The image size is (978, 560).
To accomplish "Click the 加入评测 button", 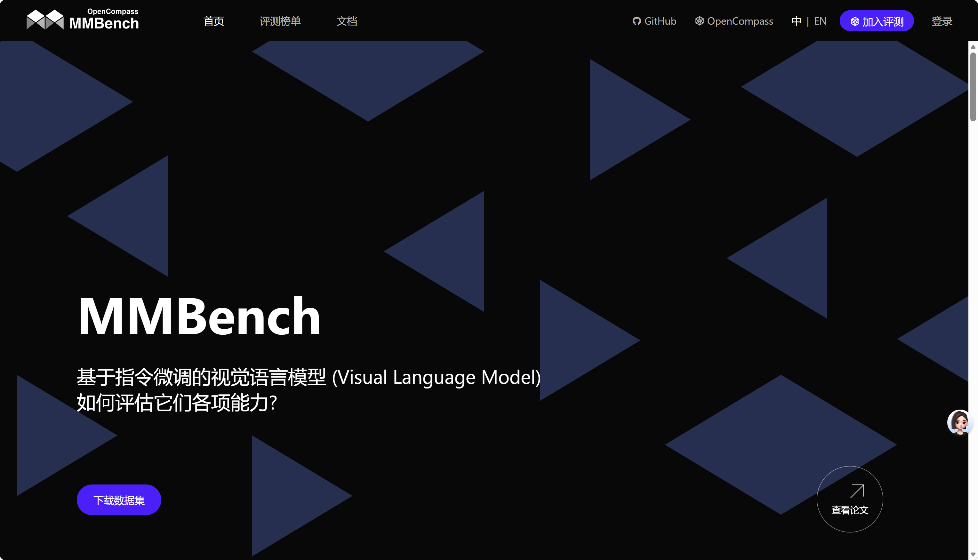I will click(877, 21).
